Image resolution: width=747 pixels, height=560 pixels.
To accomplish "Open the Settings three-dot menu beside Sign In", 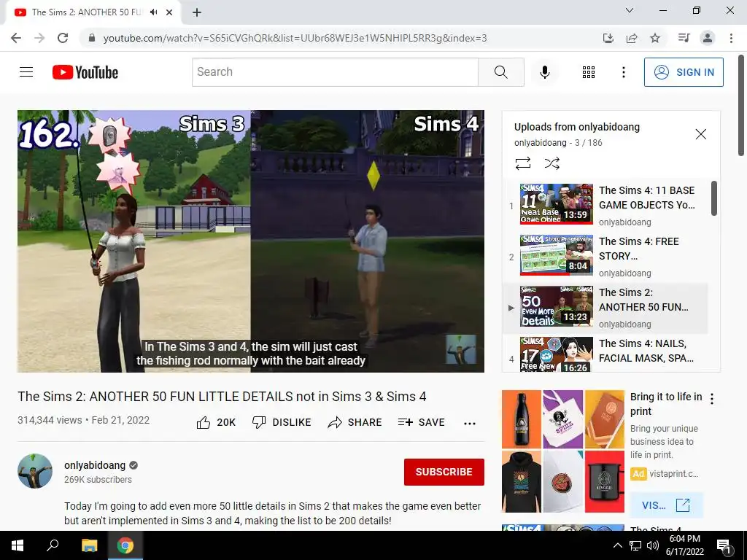I will (x=623, y=72).
